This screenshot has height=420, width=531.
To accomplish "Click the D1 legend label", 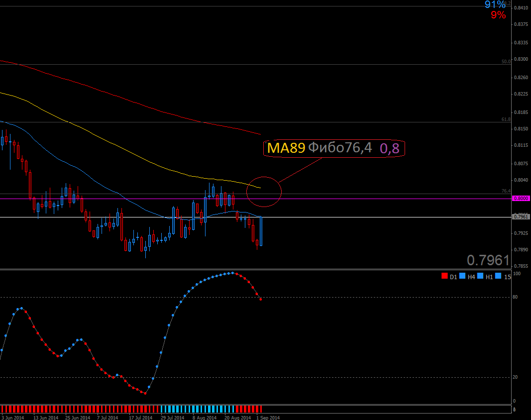I will [453, 277].
